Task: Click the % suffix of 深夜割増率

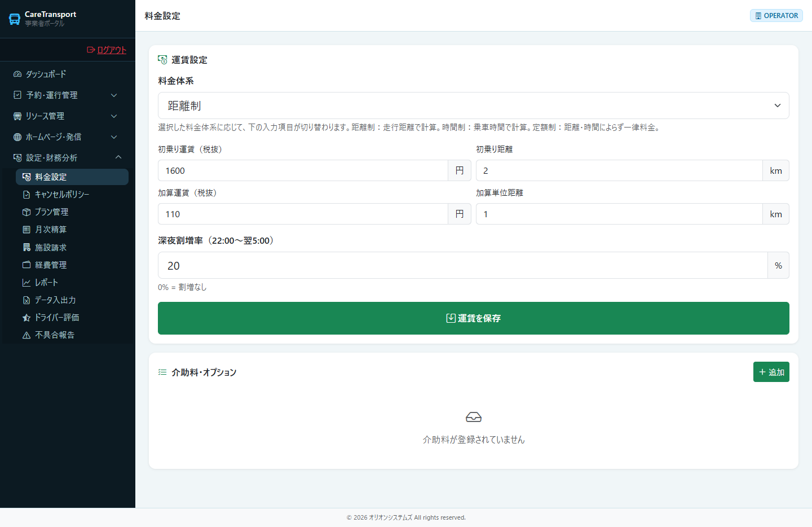Action: pos(778,265)
